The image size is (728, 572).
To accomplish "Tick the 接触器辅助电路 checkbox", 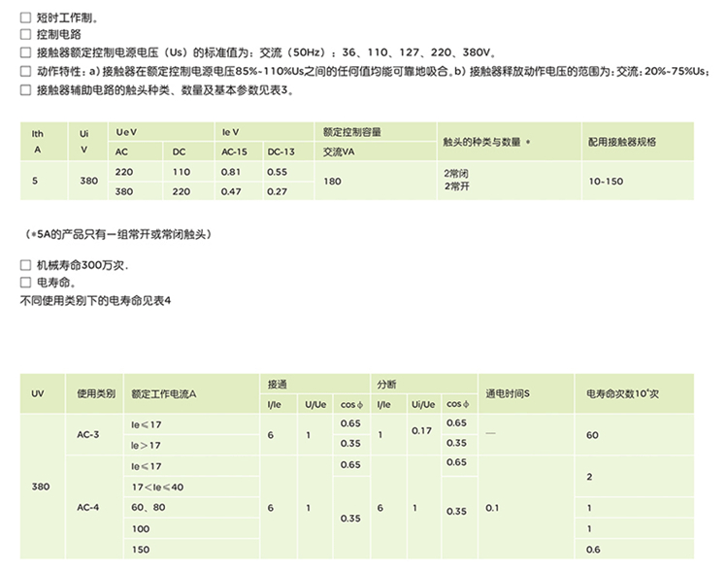I will (x=25, y=89).
